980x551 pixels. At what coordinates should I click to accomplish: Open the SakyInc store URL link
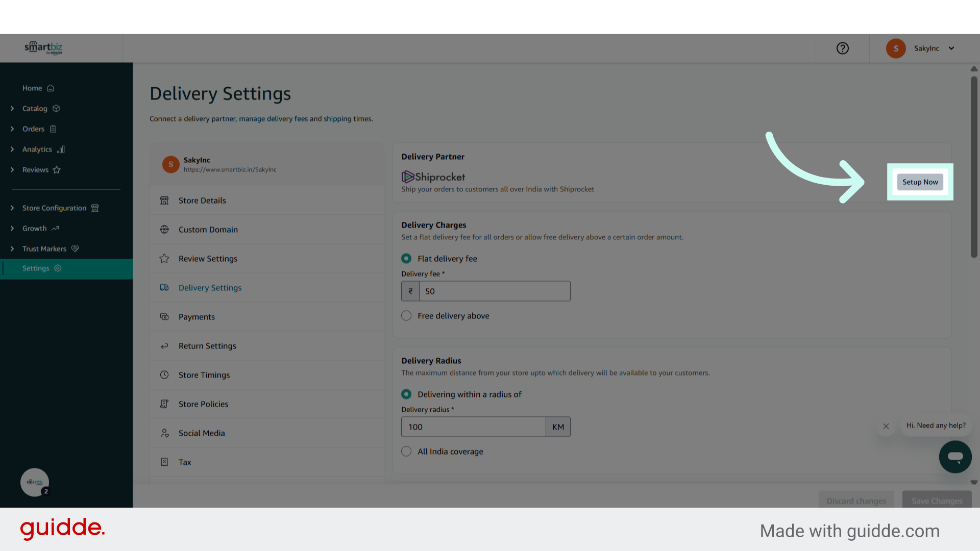(x=230, y=170)
